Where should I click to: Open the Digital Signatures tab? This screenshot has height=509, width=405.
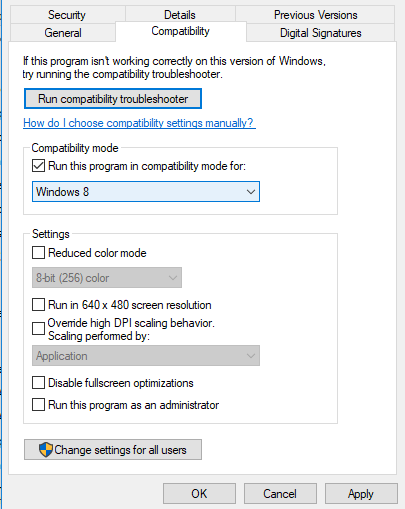[x=321, y=33]
